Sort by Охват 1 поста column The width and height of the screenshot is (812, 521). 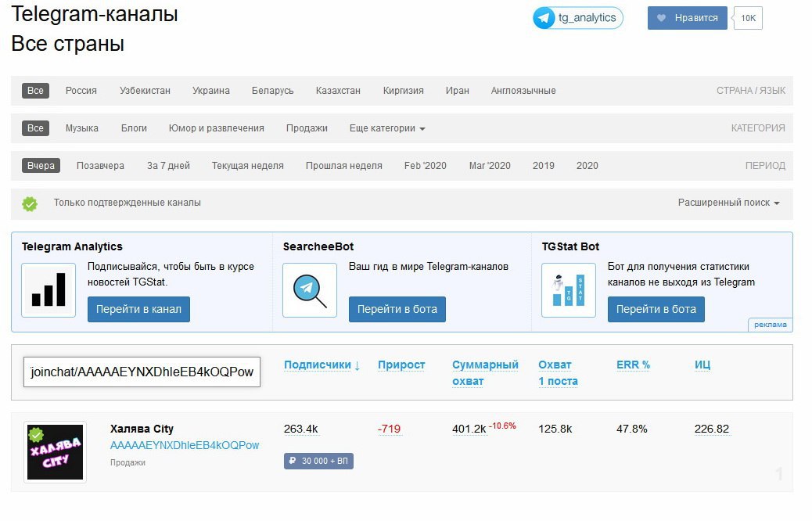(x=558, y=373)
